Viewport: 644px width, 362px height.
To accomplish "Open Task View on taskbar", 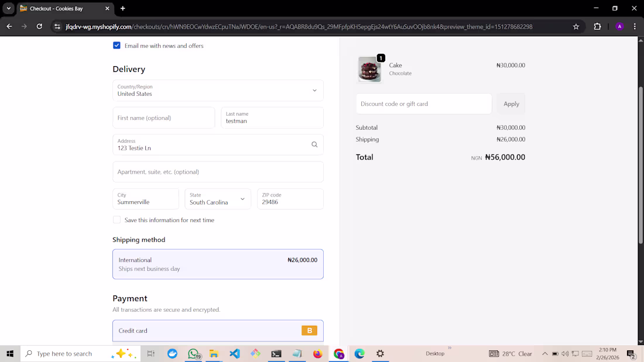I will (x=150, y=353).
